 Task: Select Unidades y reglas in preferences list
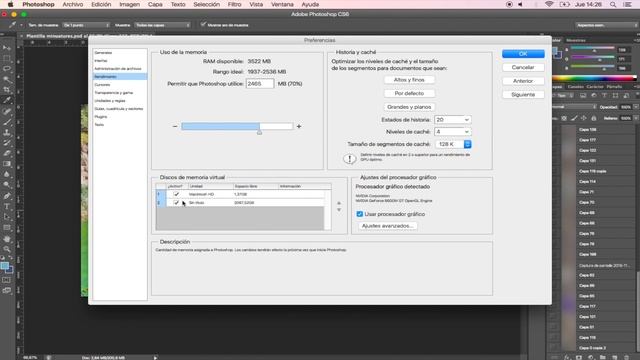[110, 101]
